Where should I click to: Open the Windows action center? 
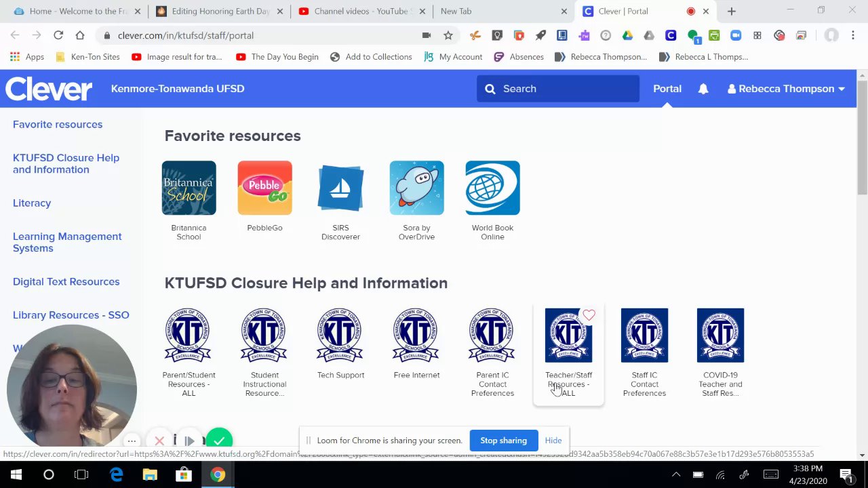[846, 474]
